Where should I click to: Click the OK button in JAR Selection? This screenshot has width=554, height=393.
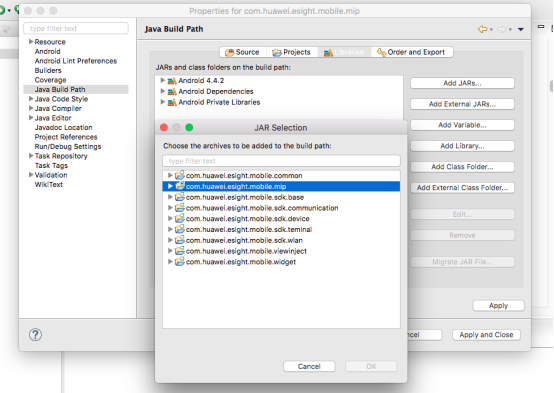pyautogui.click(x=371, y=366)
